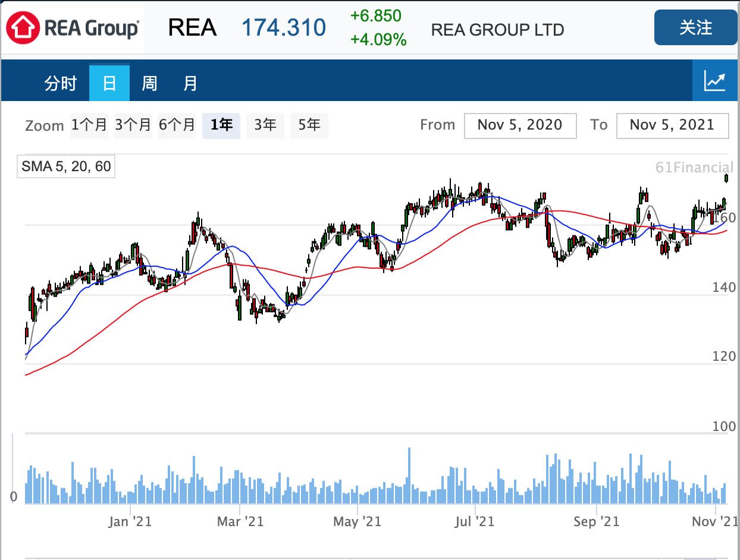Click the SMA 5, 20, 60 legend
This screenshot has height=560, width=740.
66,166
